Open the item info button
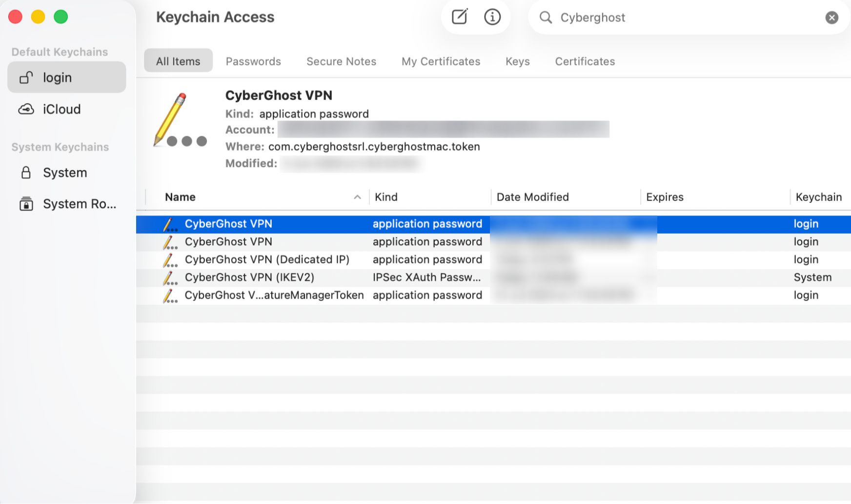The image size is (851, 504). [x=492, y=17]
